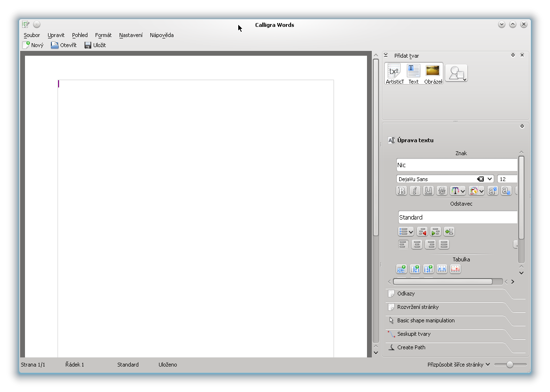The image size is (550, 392).
Task: Collapse the Přidat tvar docker
Action: (386, 55)
